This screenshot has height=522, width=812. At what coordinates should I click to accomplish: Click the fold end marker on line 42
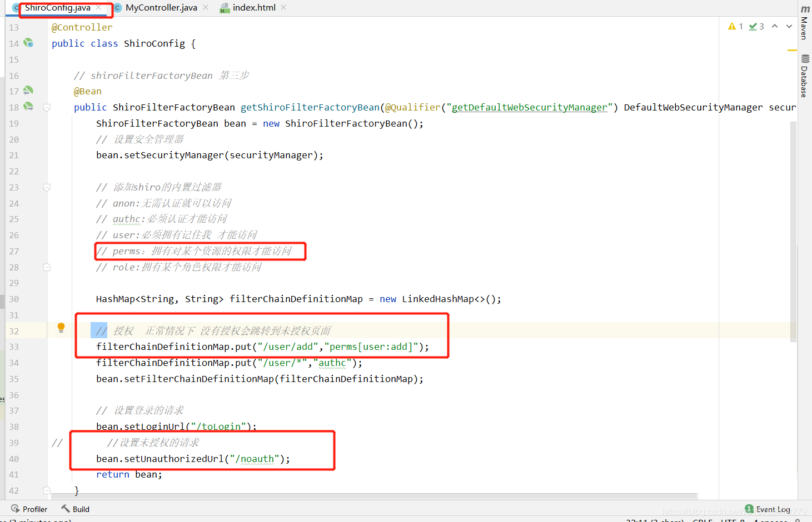pos(47,490)
